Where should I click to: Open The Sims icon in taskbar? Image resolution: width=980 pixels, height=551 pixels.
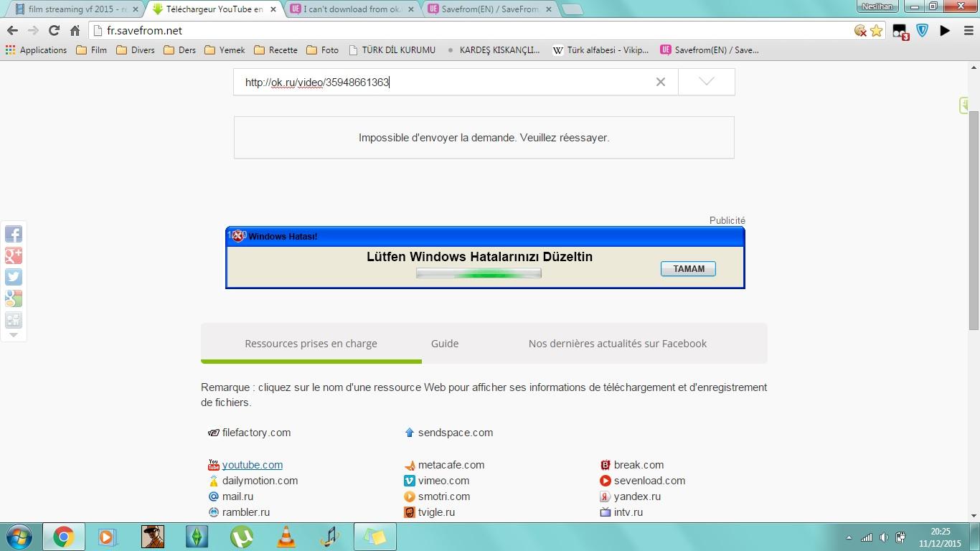[197, 537]
